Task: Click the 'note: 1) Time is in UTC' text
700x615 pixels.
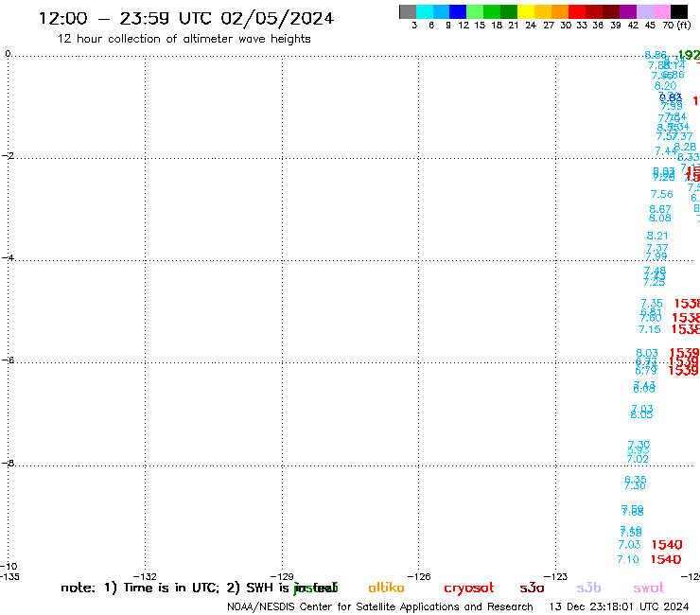Action: [x=140, y=588]
